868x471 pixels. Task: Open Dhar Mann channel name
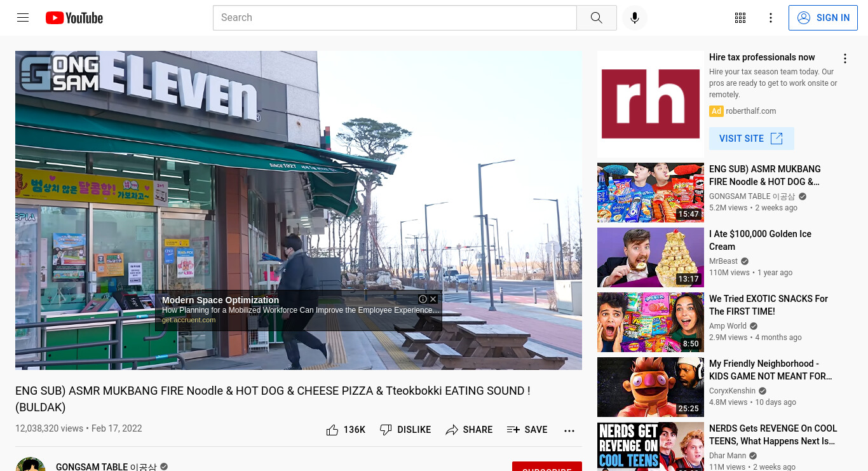click(728, 456)
